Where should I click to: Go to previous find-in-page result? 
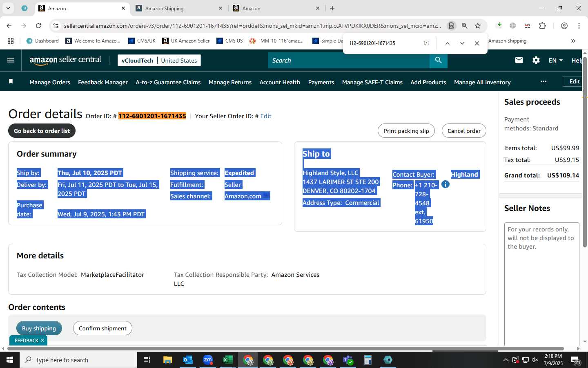(448, 43)
